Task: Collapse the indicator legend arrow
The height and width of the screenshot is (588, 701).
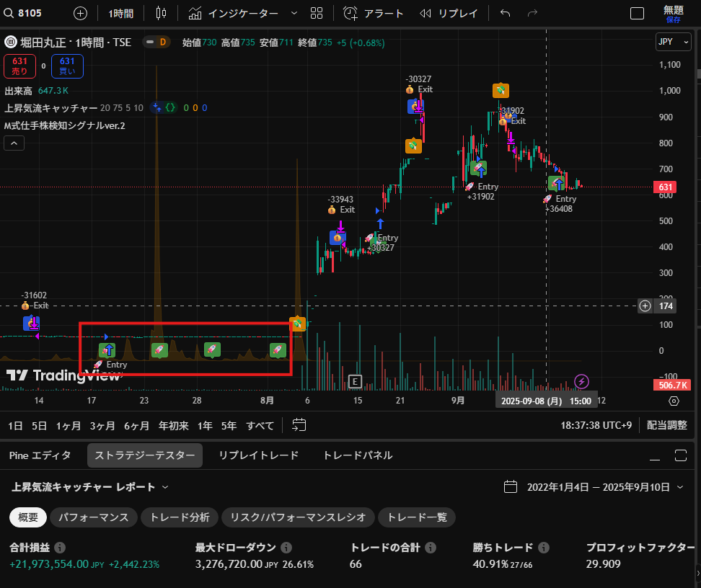Action: pos(14,143)
